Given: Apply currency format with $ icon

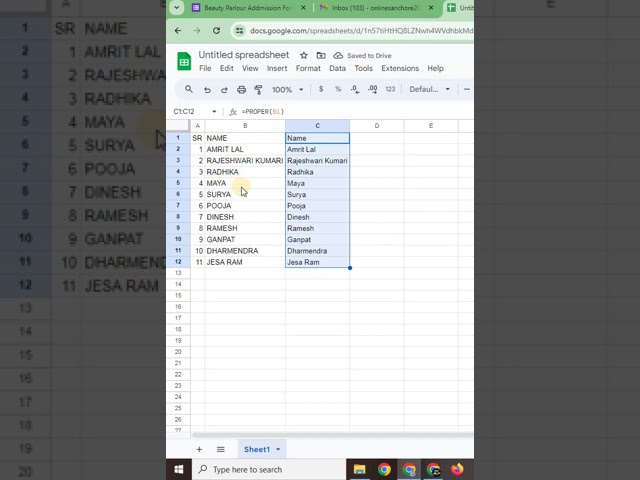Looking at the screenshot, I should (321, 89).
